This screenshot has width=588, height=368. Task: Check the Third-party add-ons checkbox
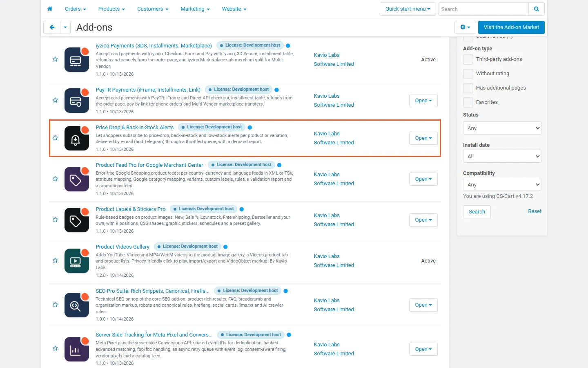pyautogui.click(x=468, y=59)
